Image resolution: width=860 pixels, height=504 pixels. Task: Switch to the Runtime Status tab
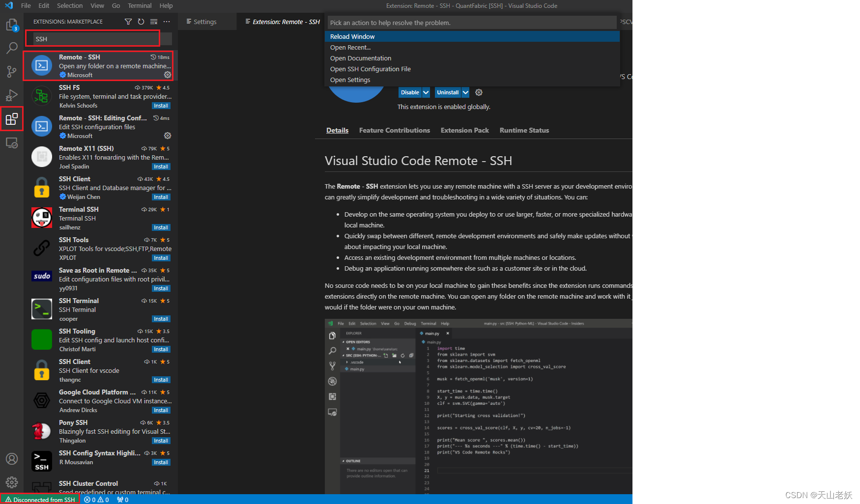click(x=524, y=130)
